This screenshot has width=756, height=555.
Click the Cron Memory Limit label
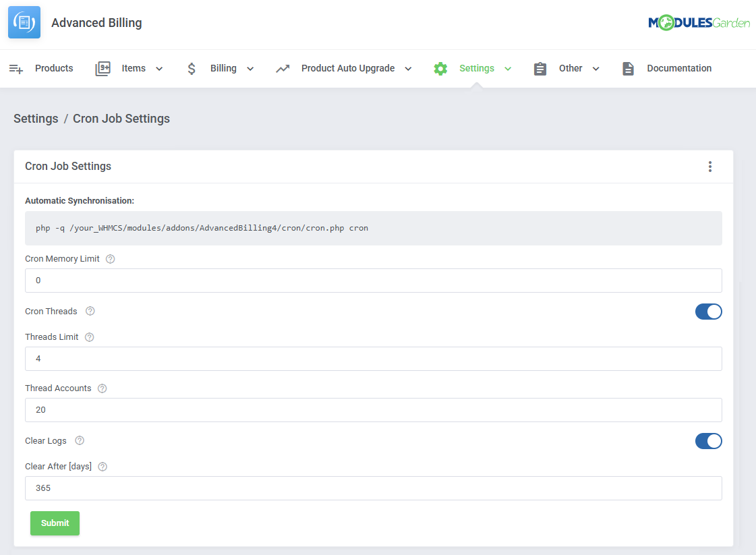[x=62, y=259]
